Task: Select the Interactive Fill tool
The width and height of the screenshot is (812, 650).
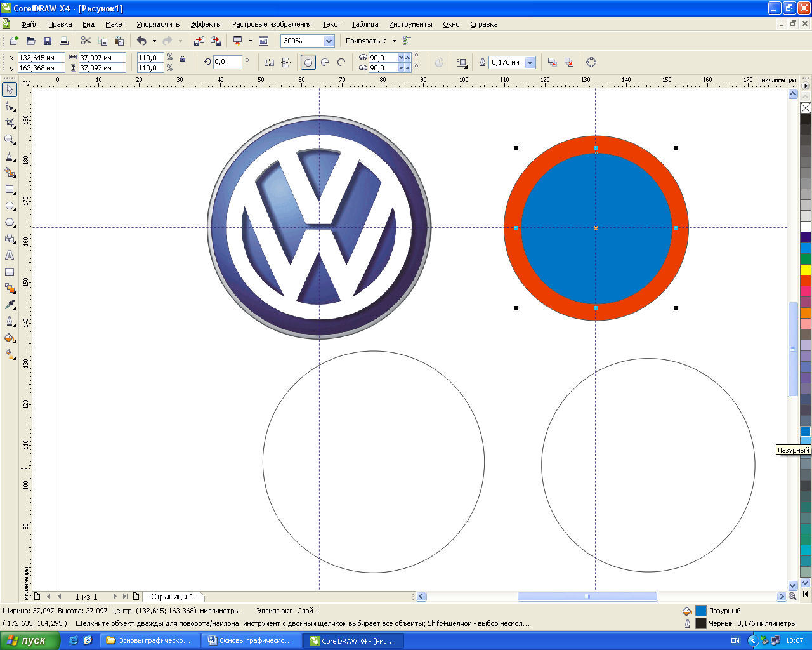Action: [10, 354]
